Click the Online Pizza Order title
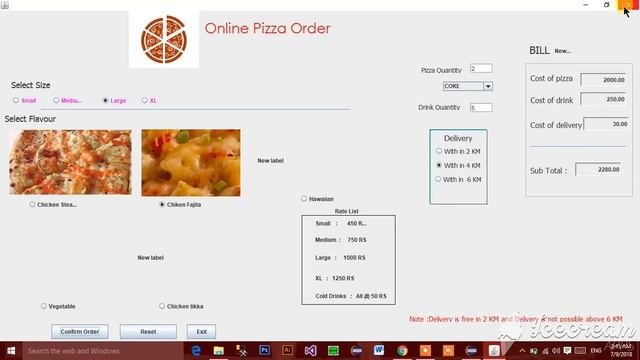Viewport: 640px width, 360px height. click(x=267, y=28)
